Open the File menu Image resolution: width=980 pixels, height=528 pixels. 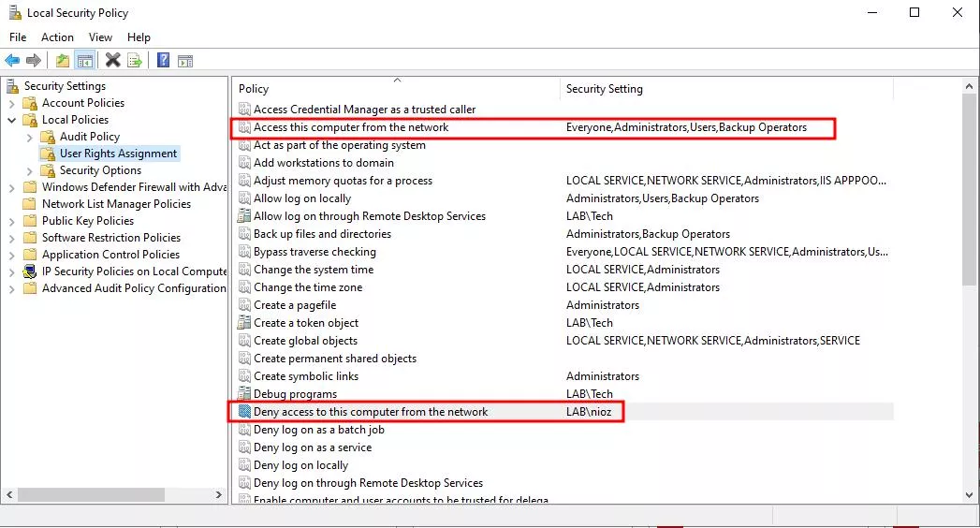[x=18, y=37]
